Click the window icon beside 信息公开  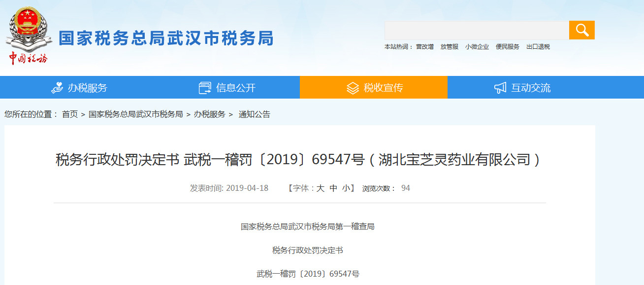(205, 88)
